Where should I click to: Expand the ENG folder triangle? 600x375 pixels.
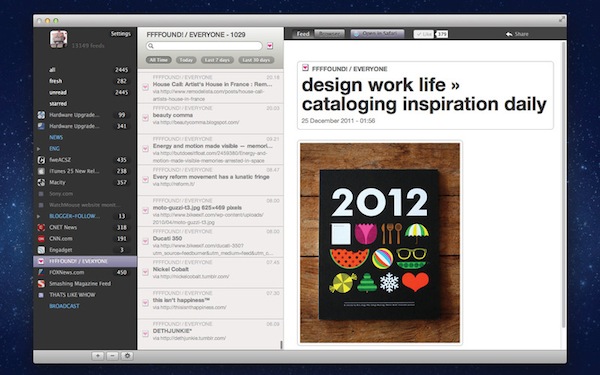38,148
